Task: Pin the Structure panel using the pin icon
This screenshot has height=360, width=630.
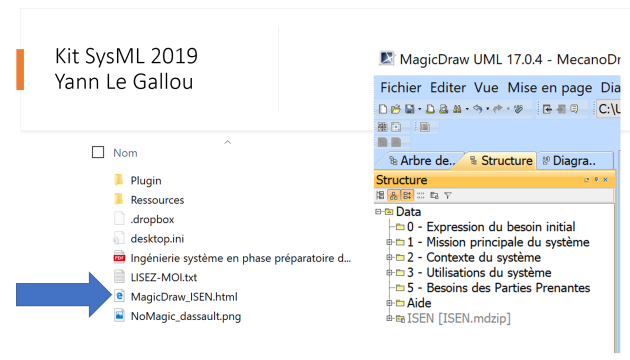Action: pos(596,180)
